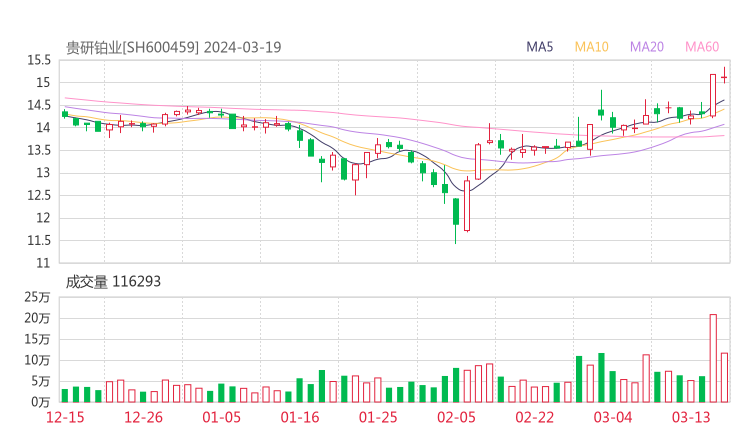Click the 01-16 date axis label

coord(300,417)
